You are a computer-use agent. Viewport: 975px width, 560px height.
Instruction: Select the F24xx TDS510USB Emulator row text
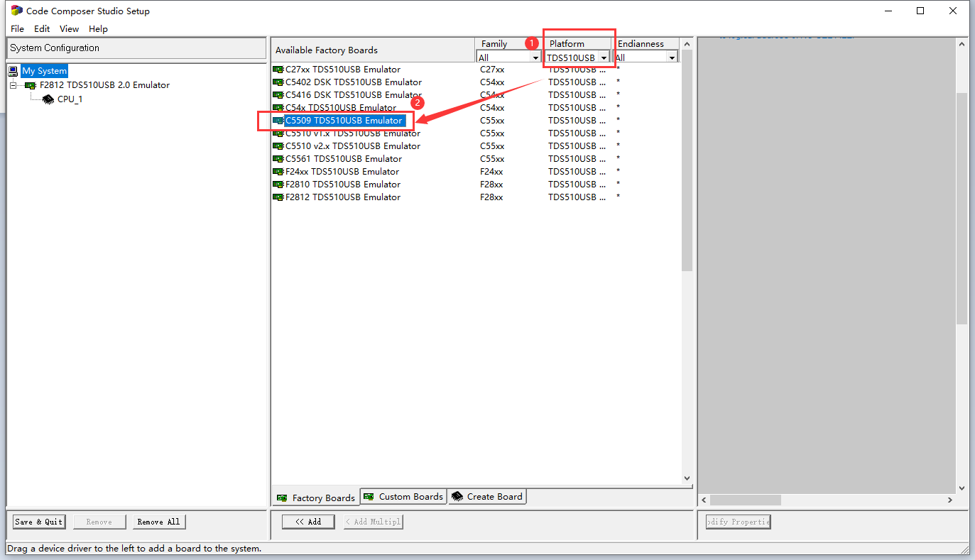point(342,172)
